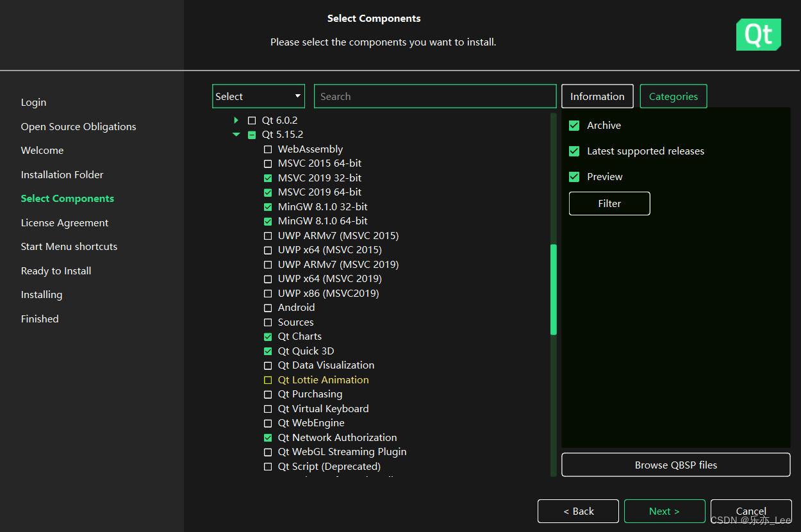Uncheck Qt Charts
Image resolution: width=801 pixels, height=532 pixels.
[x=268, y=337]
